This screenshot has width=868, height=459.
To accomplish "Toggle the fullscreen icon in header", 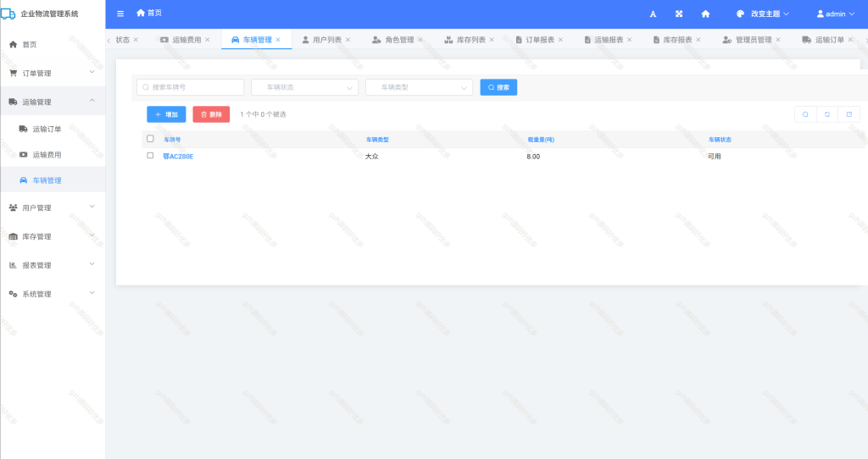I will pos(679,14).
